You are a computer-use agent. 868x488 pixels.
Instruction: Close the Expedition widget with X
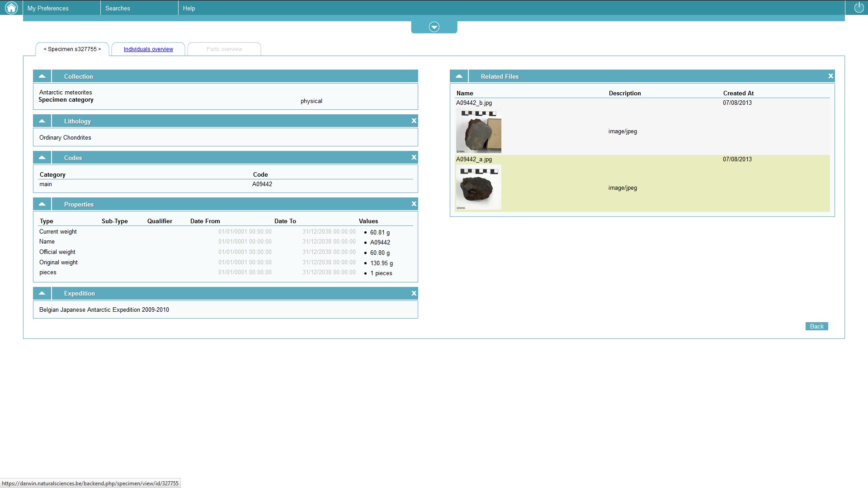pos(414,293)
